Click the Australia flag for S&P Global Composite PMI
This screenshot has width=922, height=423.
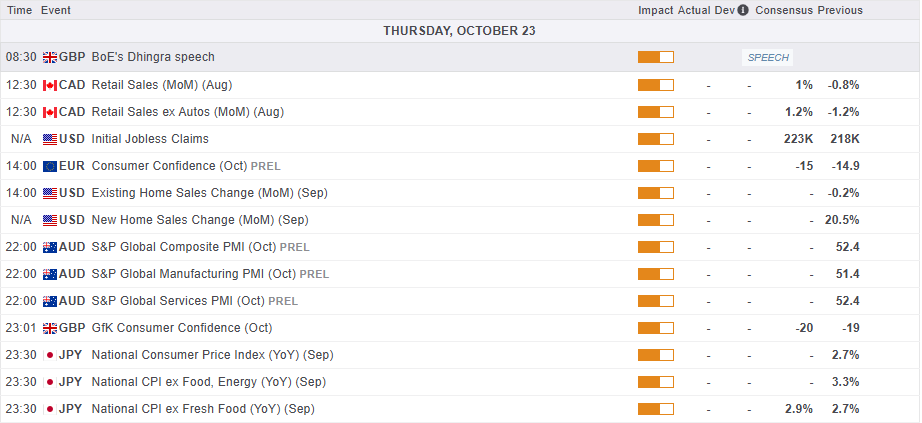[x=50, y=247]
